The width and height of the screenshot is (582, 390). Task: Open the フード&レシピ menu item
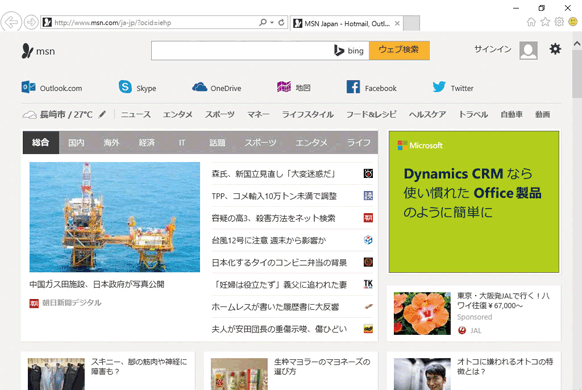click(371, 115)
